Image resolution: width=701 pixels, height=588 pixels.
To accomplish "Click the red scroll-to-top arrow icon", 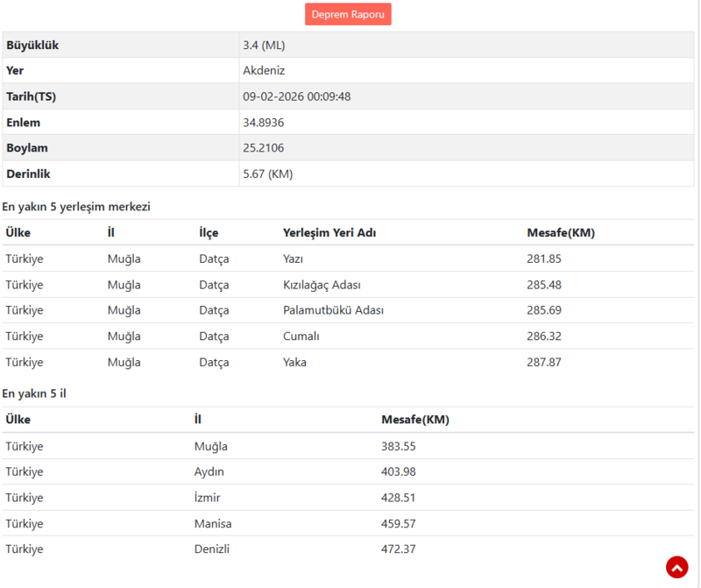I will point(676,567).
